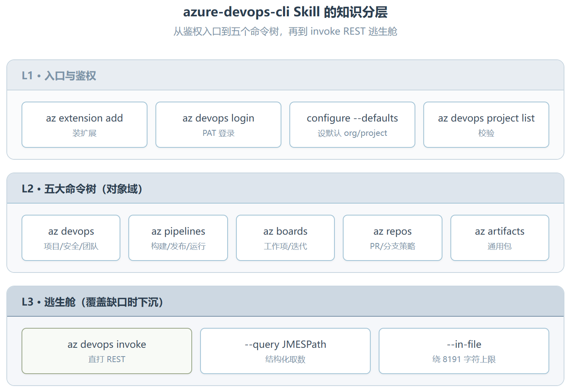570x392 pixels.
Task: Click the 'L2 • 五大命令树（对象域）' header
Action: 285,188
